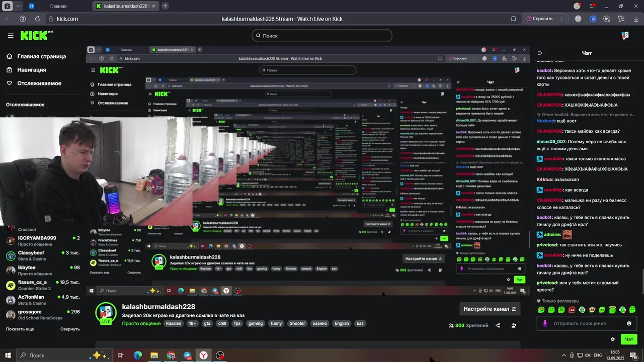Open the fissure_cs_a channel in the sidebar
Viewport: 644px width, 362px height.
tap(43, 285)
